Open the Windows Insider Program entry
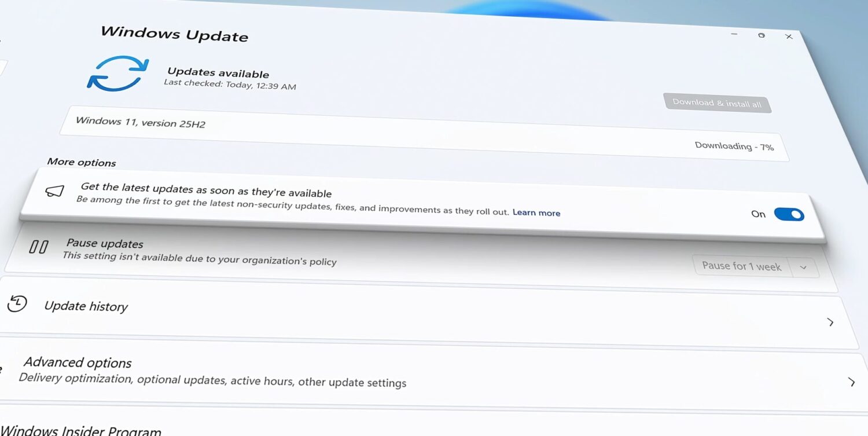This screenshot has height=436, width=868. coord(81,430)
